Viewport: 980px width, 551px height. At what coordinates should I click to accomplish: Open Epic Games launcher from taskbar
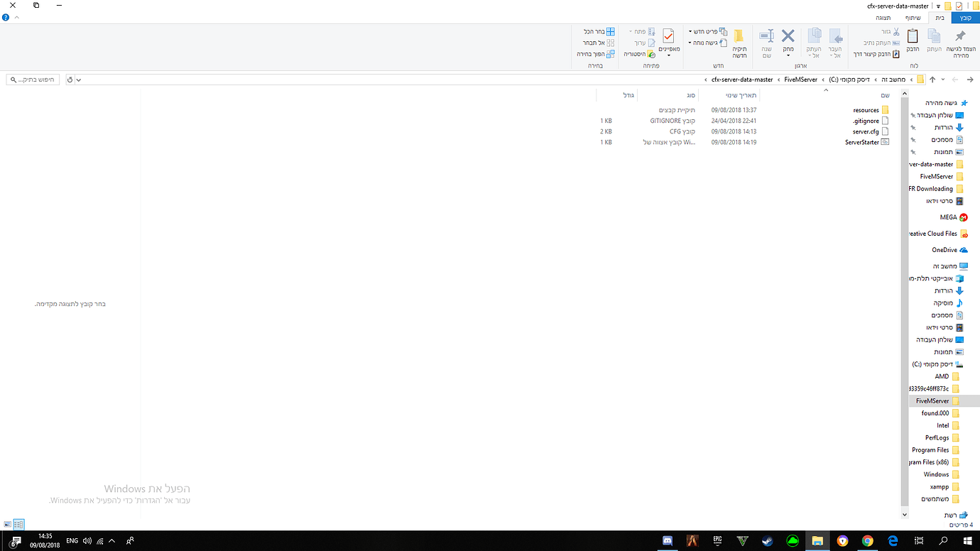(x=717, y=541)
